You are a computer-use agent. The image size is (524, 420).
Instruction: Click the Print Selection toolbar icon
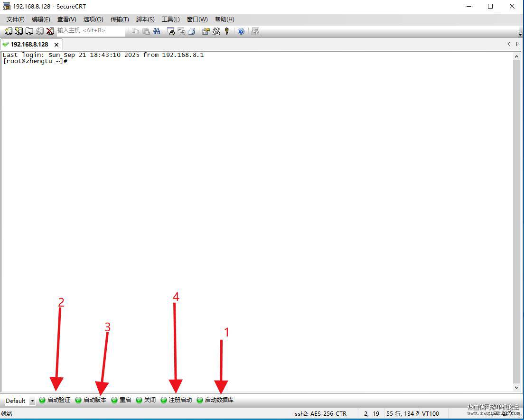(181, 31)
